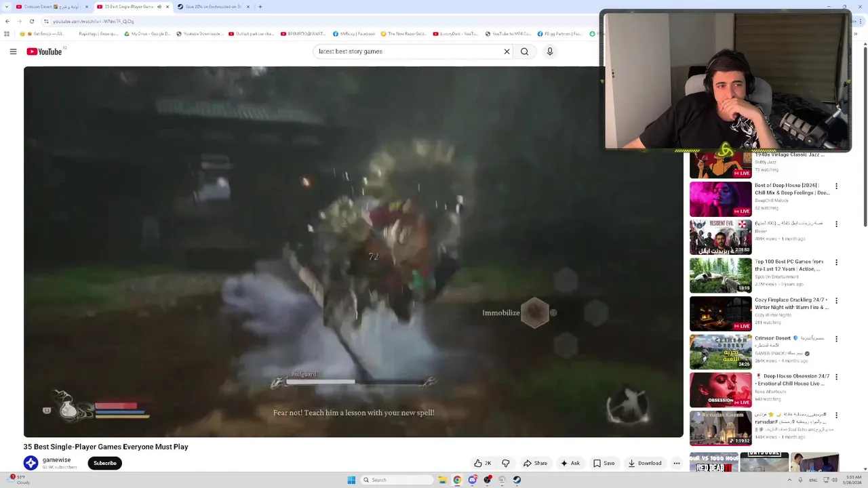The height and width of the screenshot is (488, 868).
Task: Open options for Deep House Obsession video
Action: click(836, 377)
